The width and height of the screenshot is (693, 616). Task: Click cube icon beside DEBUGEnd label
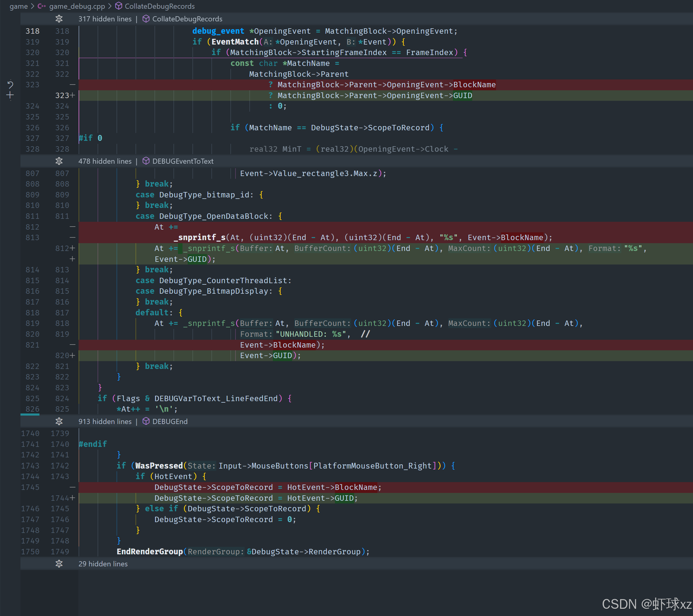pyautogui.click(x=146, y=421)
